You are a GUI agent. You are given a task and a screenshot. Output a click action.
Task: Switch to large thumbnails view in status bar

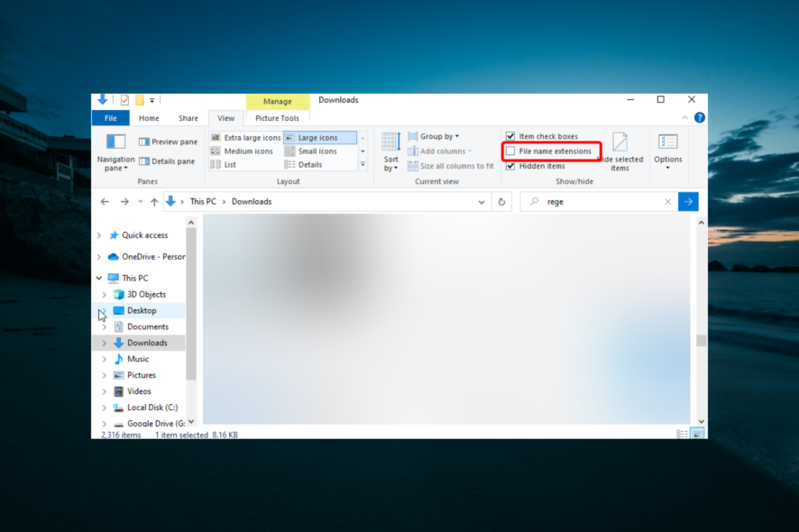click(697, 434)
